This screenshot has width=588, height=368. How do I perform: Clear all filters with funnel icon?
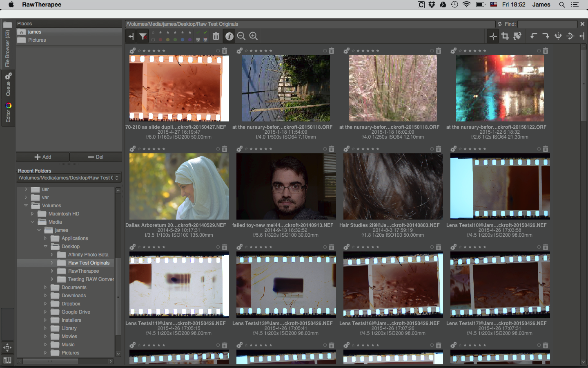(x=143, y=36)
